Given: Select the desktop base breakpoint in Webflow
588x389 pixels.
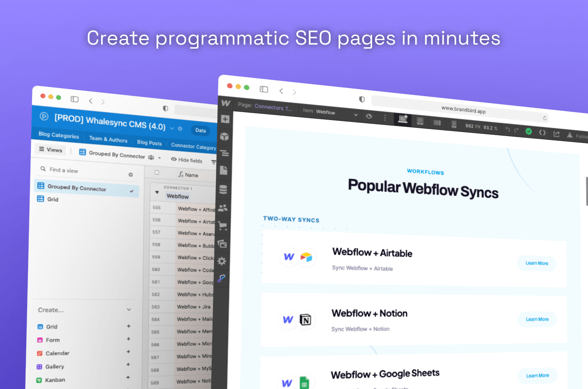Looking at the screenshot, I should (x=403, y=119).
